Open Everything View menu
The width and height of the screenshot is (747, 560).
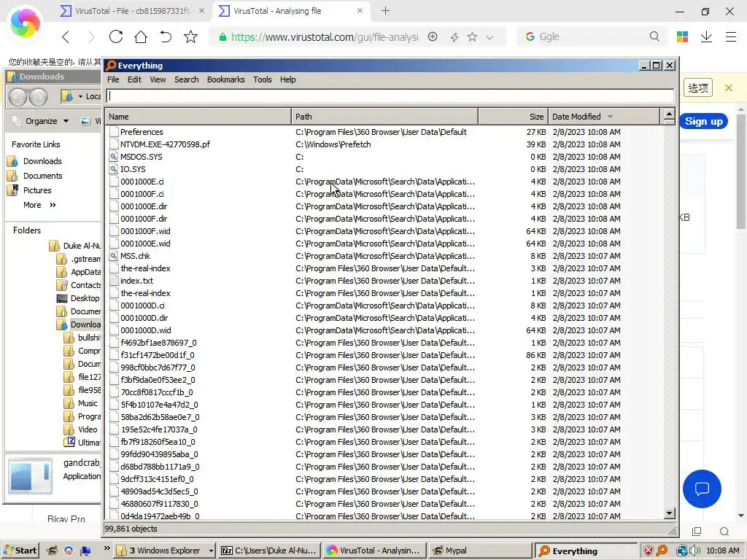coord(158,79)
